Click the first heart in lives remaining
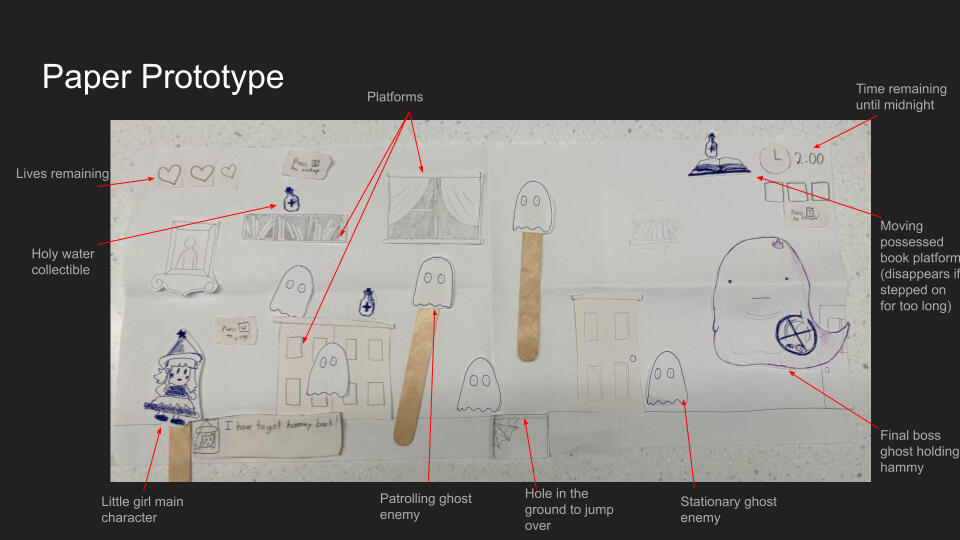 171,174
